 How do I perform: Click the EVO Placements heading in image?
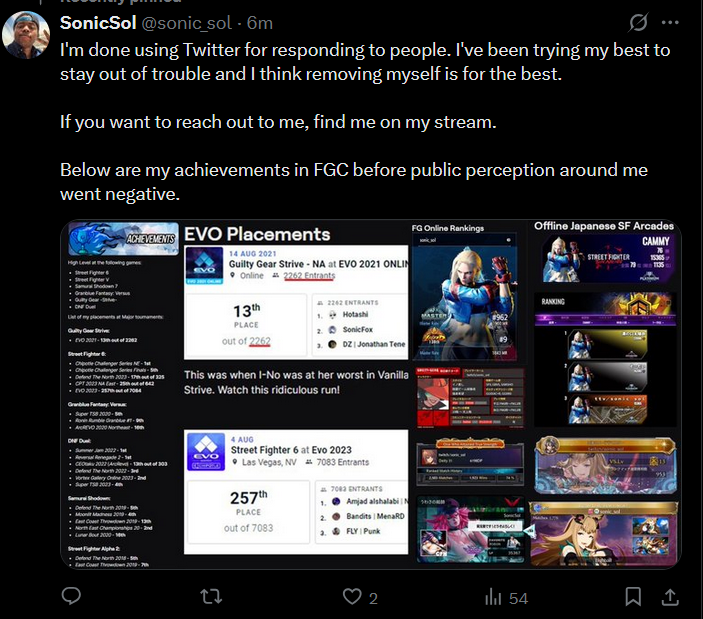(x=257, y=234)
